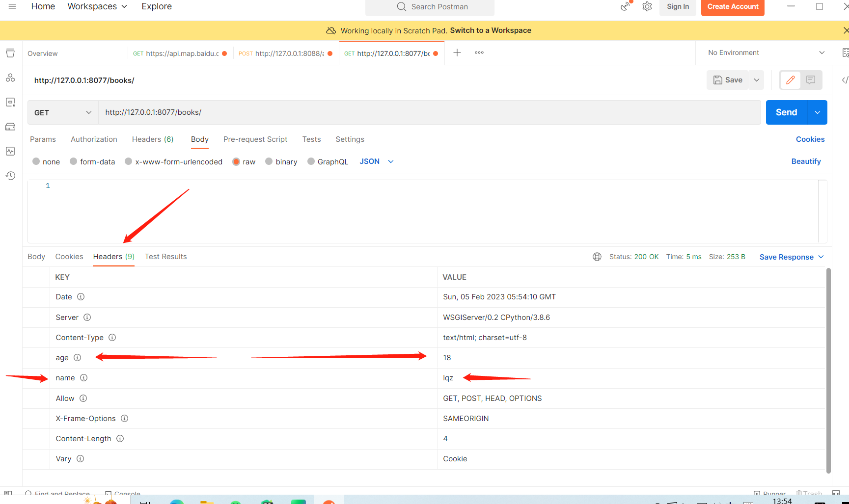Screen dimensions: 849x504
Task: Open the GET method dropdown
Action: coord(63,112)
